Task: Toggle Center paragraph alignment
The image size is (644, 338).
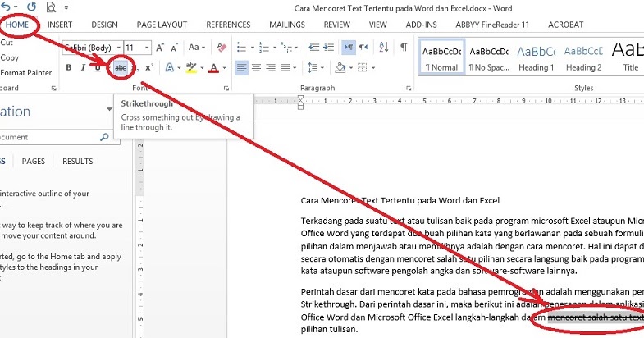Action: tap(256, 67)
